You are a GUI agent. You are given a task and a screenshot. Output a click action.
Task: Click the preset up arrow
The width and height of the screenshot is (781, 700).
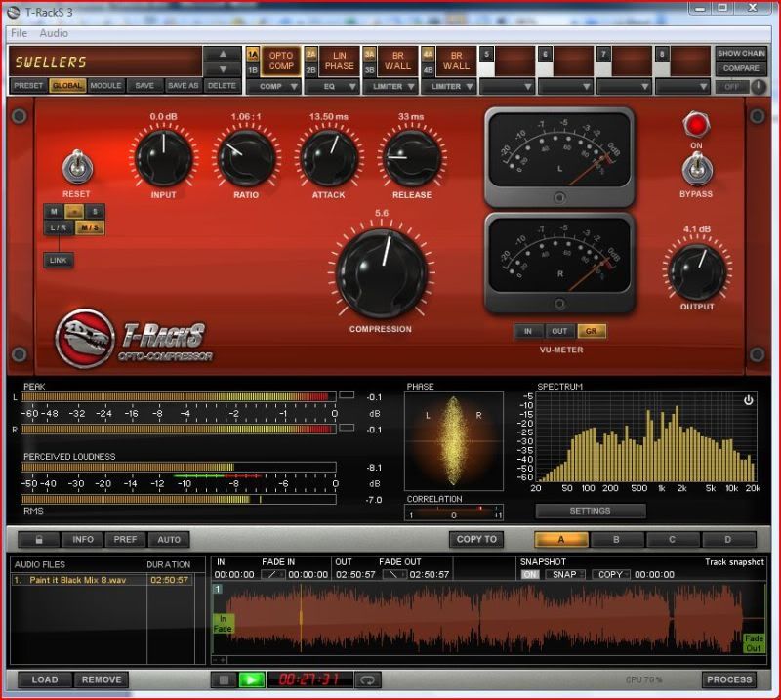pos(224,54)
